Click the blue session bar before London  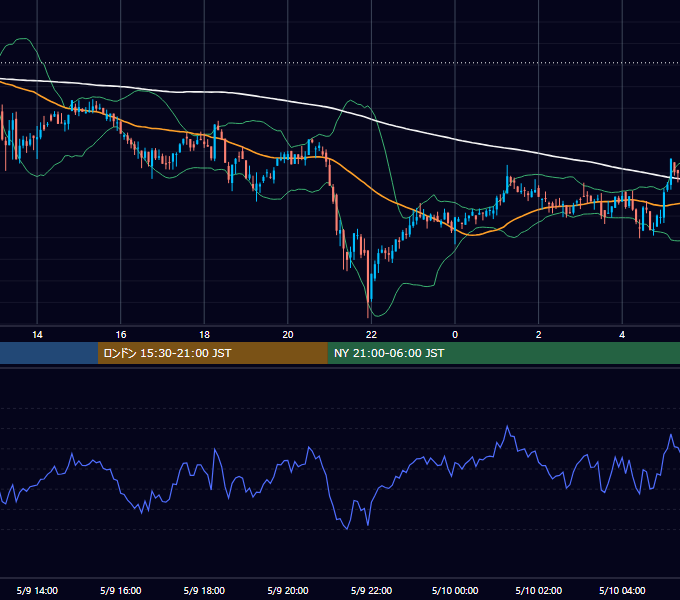tap(49, 353)
